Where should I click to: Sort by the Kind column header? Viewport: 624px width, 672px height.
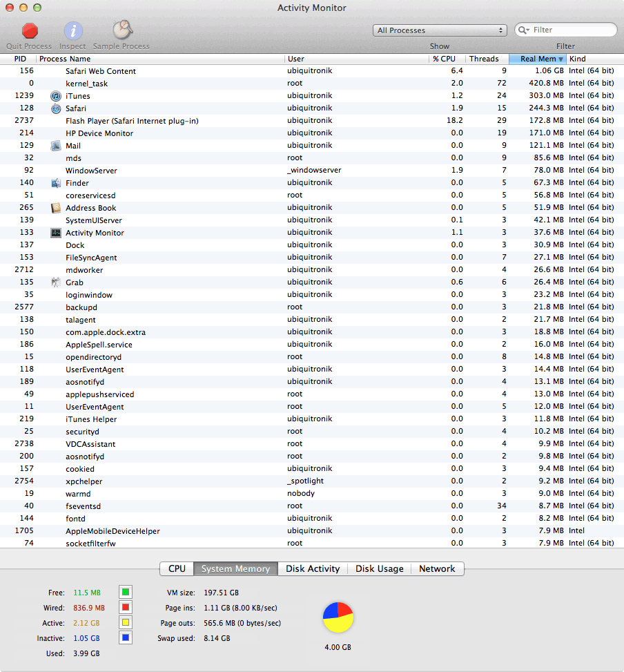pyautogui.click(x=595, y=59)
